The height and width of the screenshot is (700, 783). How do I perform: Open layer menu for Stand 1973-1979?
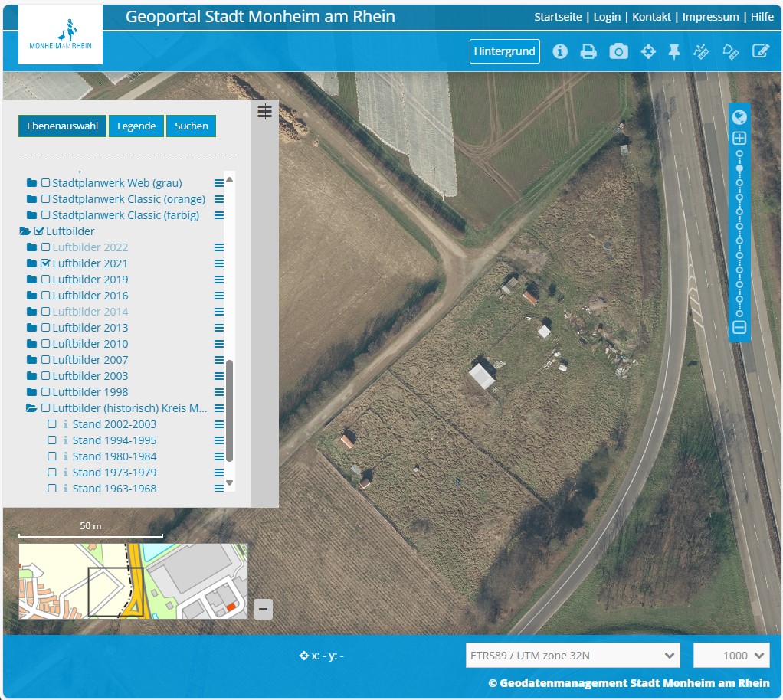coord(218,473)
